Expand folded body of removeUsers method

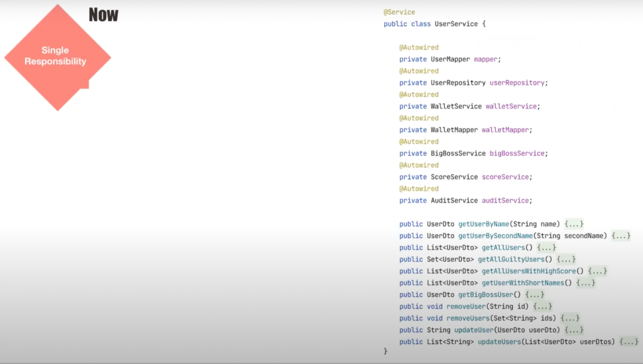click(x=570, y=318)
